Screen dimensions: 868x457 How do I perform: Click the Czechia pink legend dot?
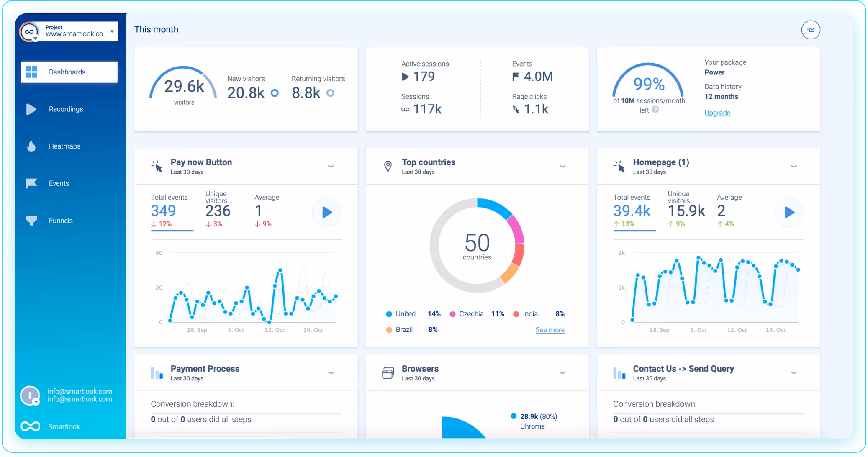[x=452, y=314]
